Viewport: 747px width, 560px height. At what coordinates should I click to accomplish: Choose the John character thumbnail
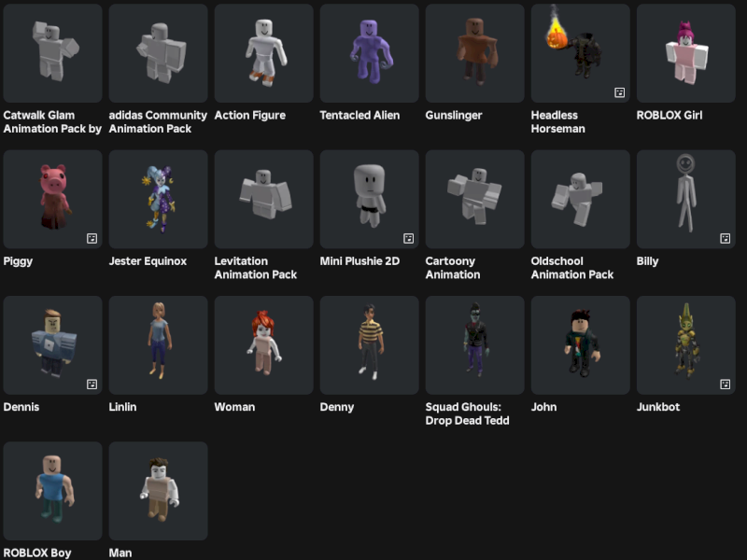point(580,345)
